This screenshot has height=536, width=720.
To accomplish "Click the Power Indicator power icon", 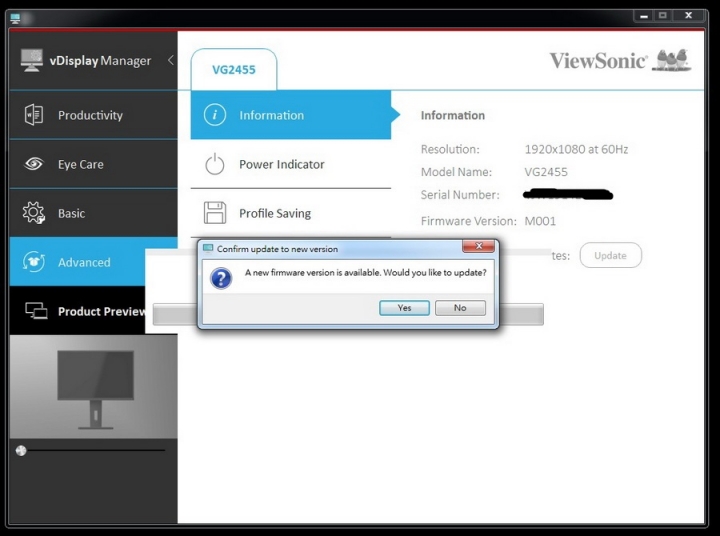I will click(x=214, y=164).
